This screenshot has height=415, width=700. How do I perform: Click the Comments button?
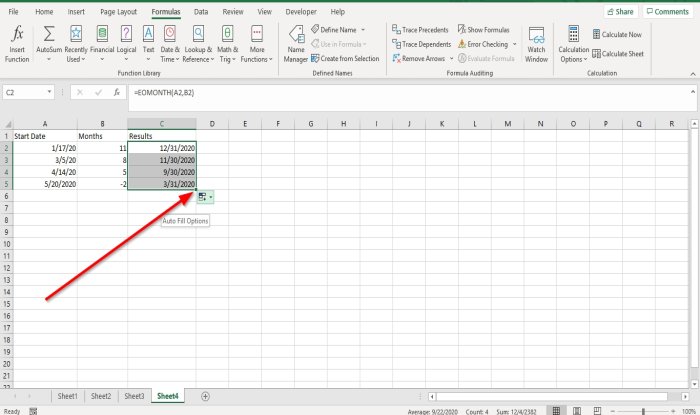click(667, 12)
